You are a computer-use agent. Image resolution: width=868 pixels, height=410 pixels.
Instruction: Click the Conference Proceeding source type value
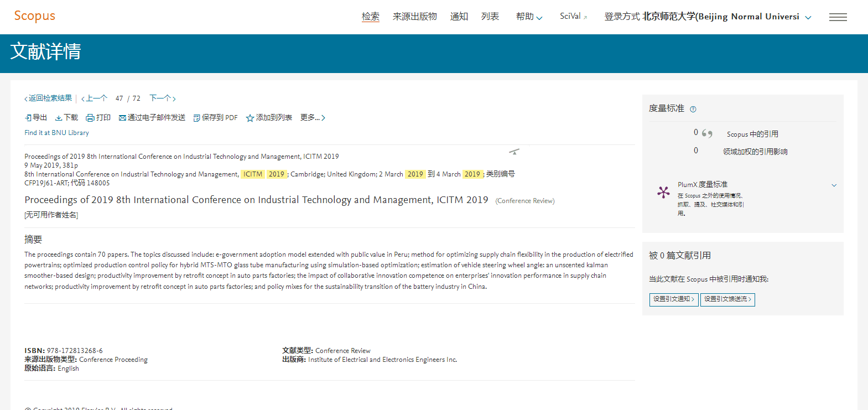(113, 360)
